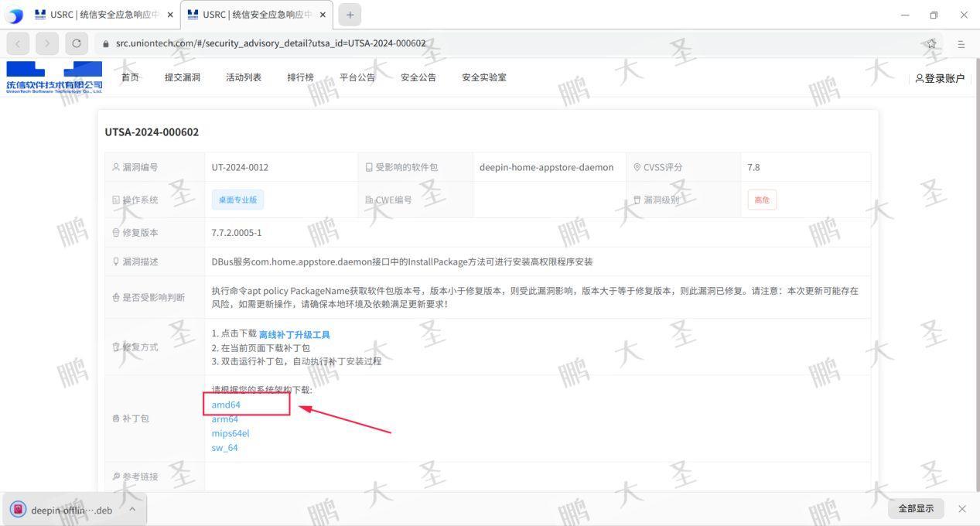Image resolution: width=980 pixels, height=526 pixels.
Task: Click the 请根据您的系统架构下载 text
Action: tap(262, 390)
